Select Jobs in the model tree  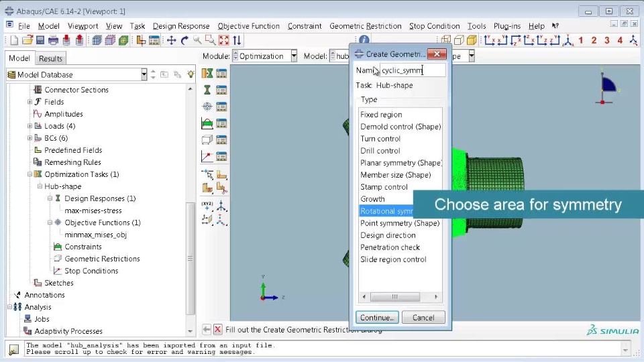pos(42,319)
